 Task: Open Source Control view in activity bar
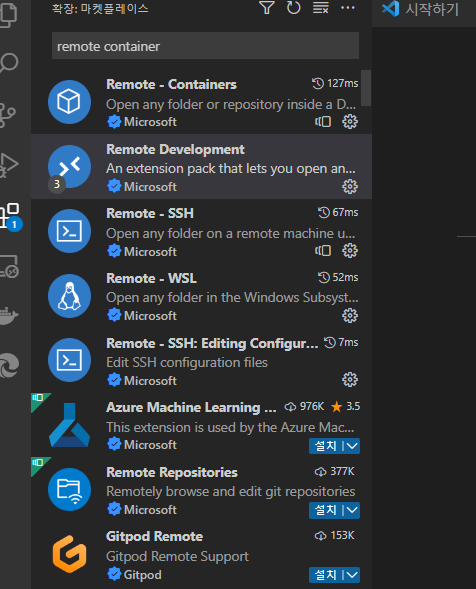[8, 114]
